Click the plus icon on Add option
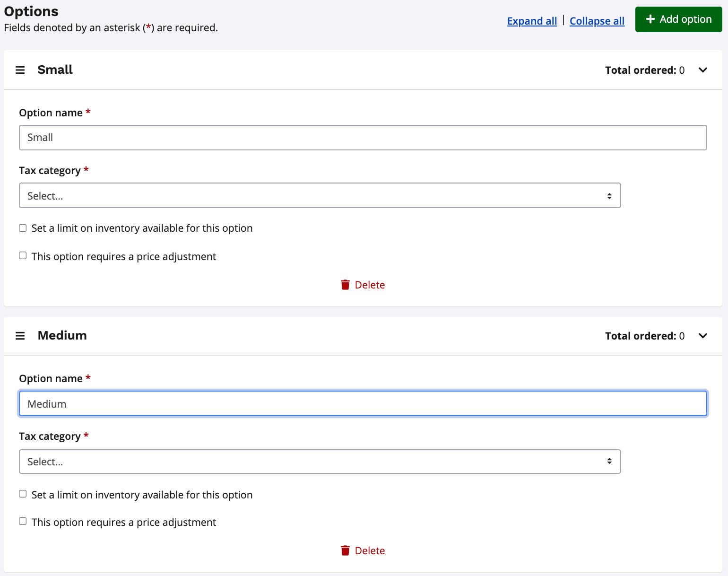The image size is (728, 576). tap(650, 19)
